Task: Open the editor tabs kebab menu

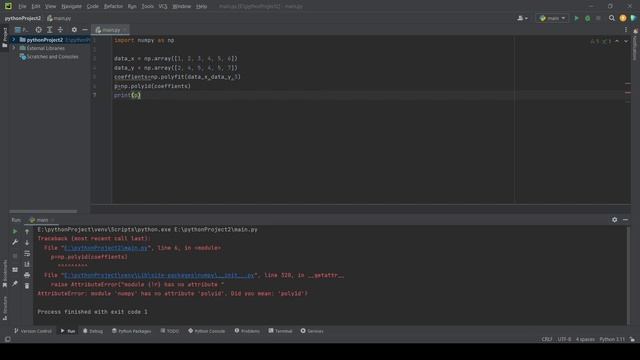Action: 626,30
